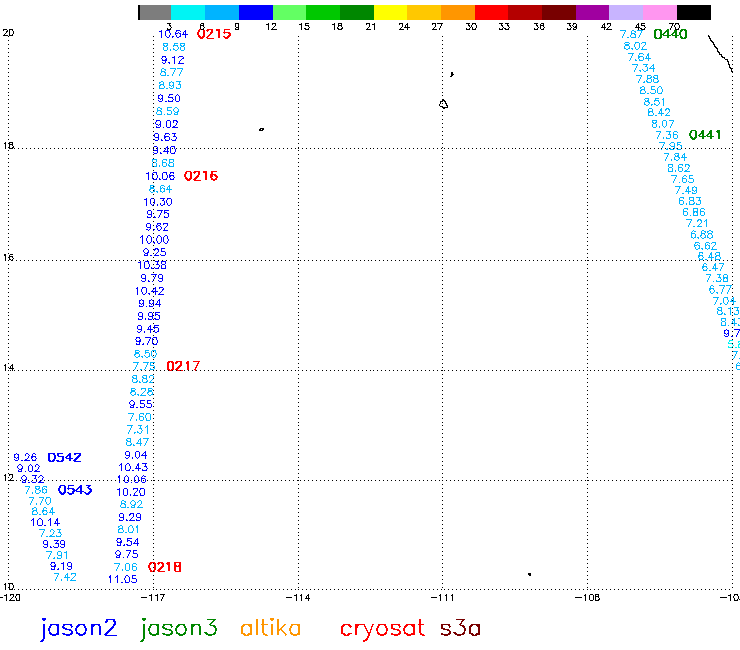The image size is (740, 650).
Task: Select the jason3 legend label
Action: (x=179, y=629)
